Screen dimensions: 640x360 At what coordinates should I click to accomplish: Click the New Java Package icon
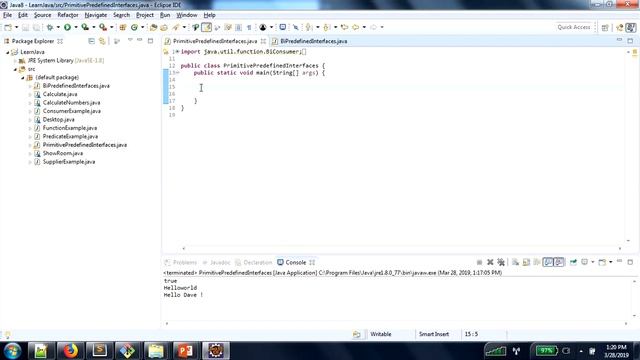click(x=122, y=27)
